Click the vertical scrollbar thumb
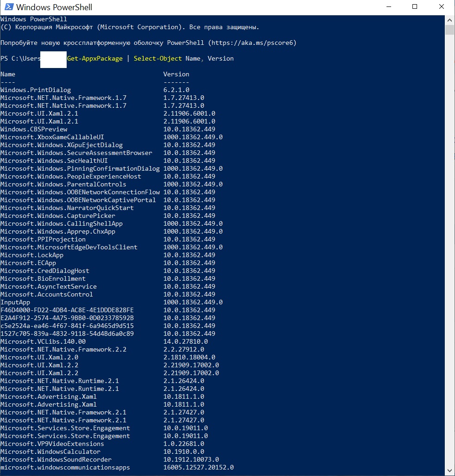Image resolution: width=455 pixels, height=476 pixels. 449,30
